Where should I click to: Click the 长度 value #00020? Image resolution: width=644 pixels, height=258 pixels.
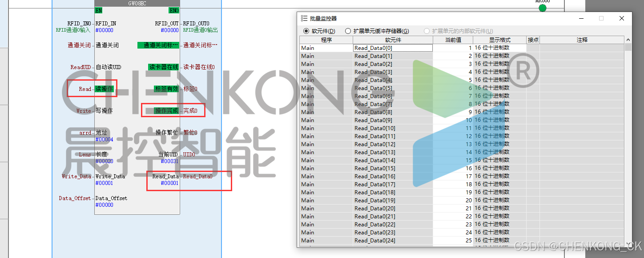pos(104,161)
